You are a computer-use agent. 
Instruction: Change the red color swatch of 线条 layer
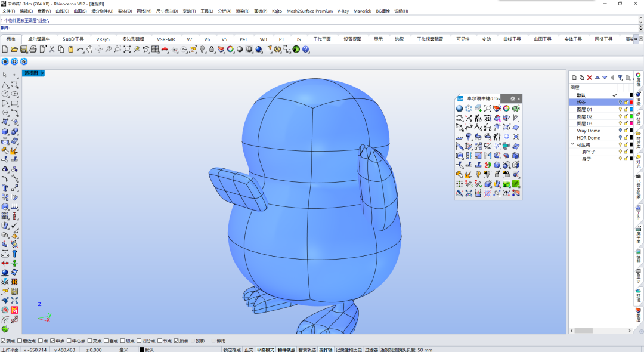tap(631, 102)
